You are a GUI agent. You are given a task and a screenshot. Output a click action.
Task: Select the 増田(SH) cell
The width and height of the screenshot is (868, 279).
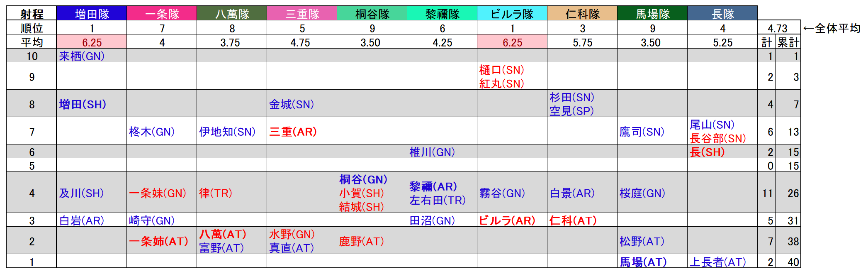[x=92, y=104]
